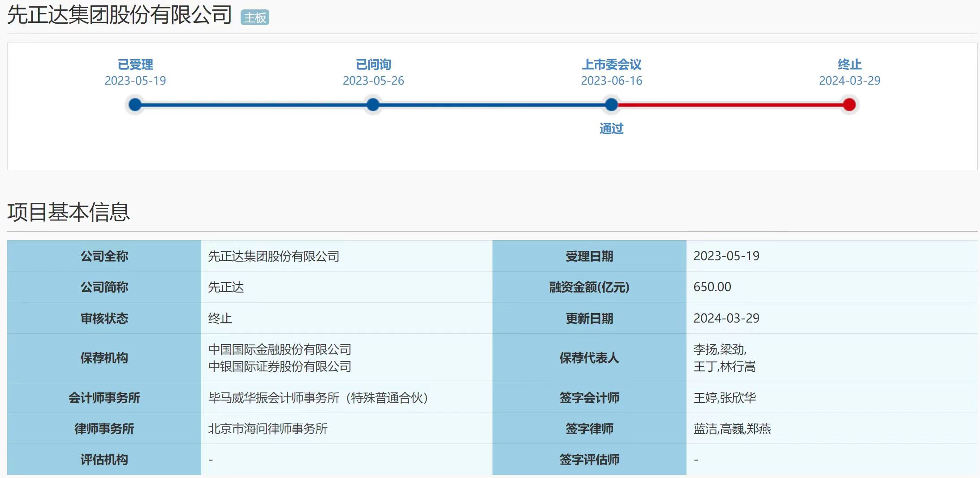Viewport: 980px width, 478px height.
Task: Click the lawyers value 蓝洁,高巍,郑燕
Action: coord(732,429)
